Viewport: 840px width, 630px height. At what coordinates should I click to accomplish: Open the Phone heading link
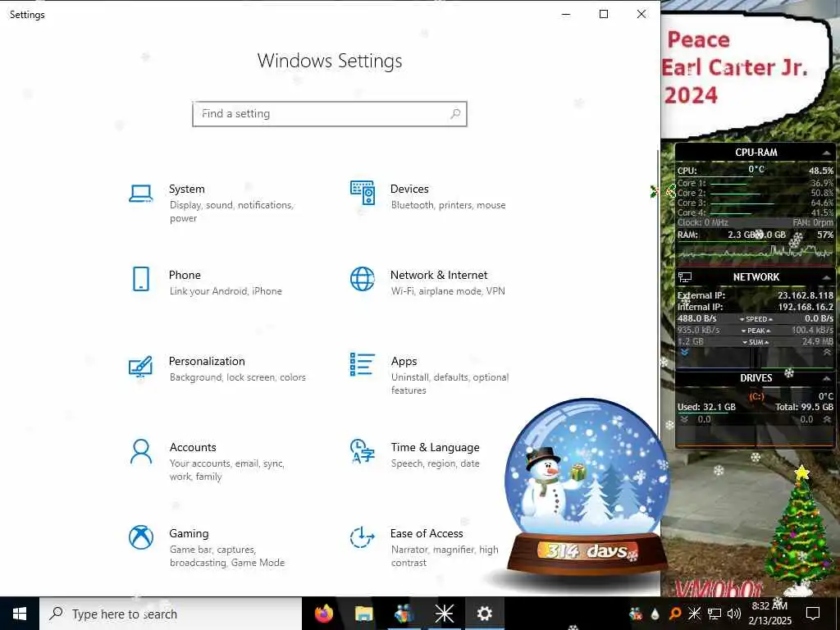pyautogui.click(x=185, y=275)
